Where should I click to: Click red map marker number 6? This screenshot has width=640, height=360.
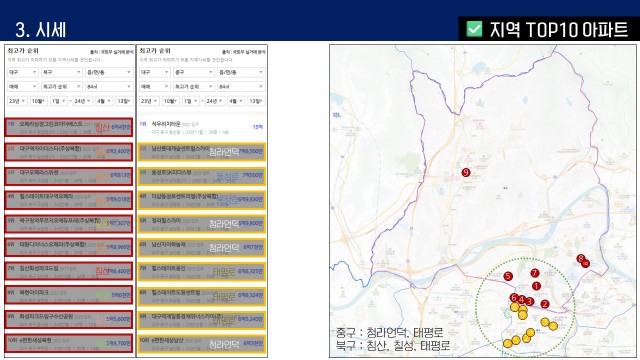click(514, 298)
